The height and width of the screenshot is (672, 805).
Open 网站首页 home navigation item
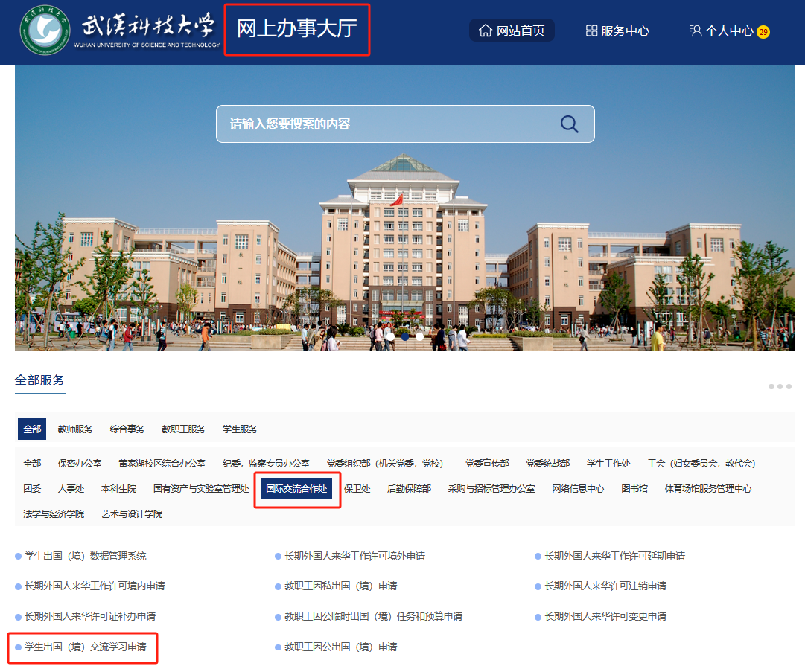point(512,31)
